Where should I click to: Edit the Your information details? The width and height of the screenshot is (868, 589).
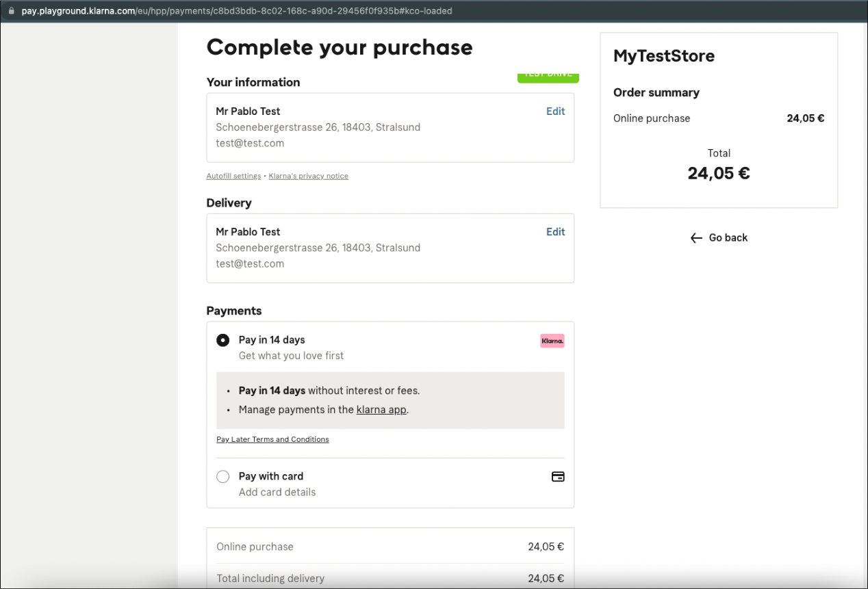pyautogui.click(x=555, y=112)
